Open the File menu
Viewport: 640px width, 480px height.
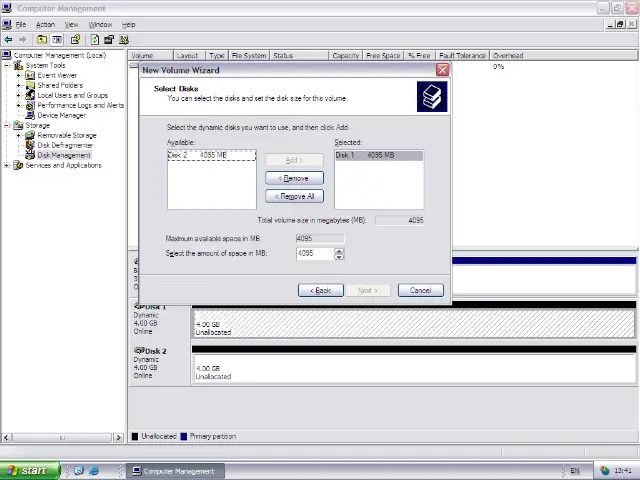tap(21, 24)
